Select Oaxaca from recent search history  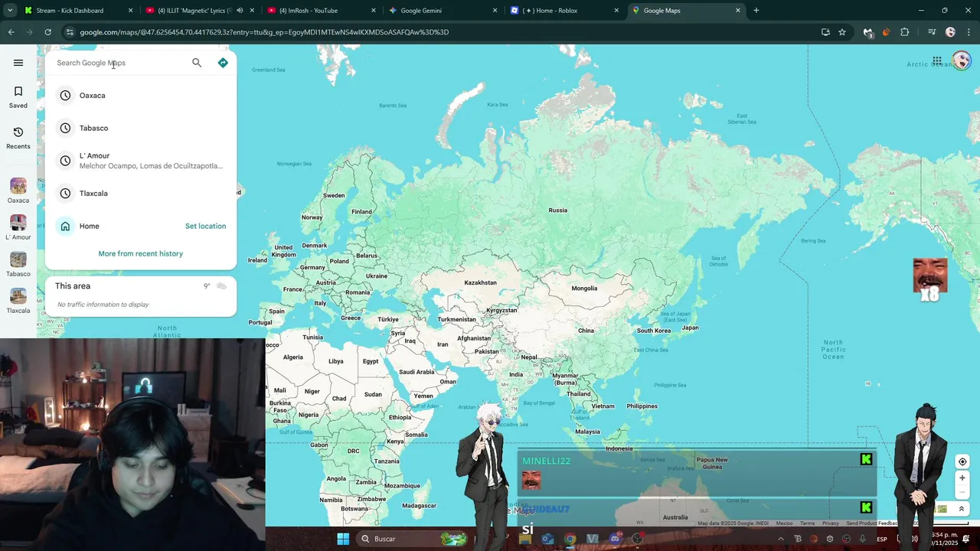coord(141,96)
